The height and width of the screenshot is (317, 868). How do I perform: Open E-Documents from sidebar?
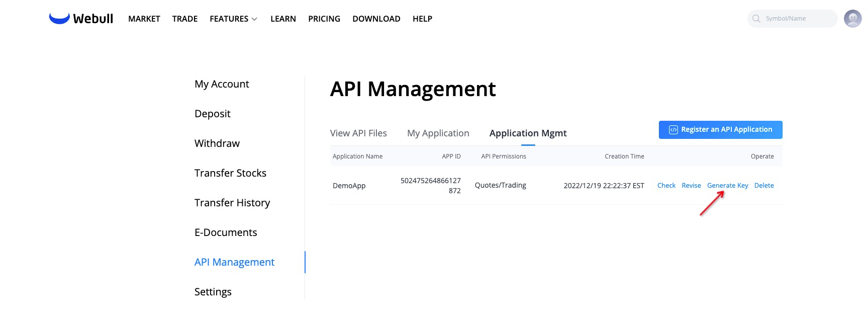226,232
